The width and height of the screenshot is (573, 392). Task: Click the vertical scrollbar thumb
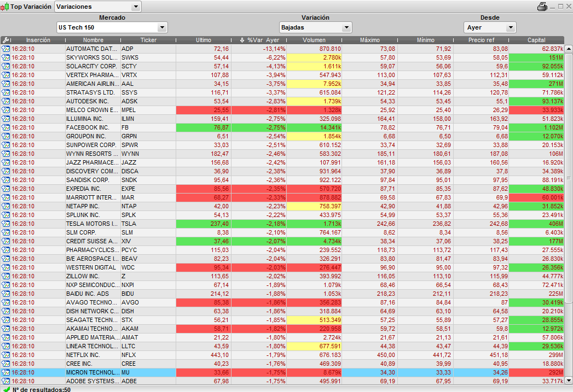click(x=569, y=178)
